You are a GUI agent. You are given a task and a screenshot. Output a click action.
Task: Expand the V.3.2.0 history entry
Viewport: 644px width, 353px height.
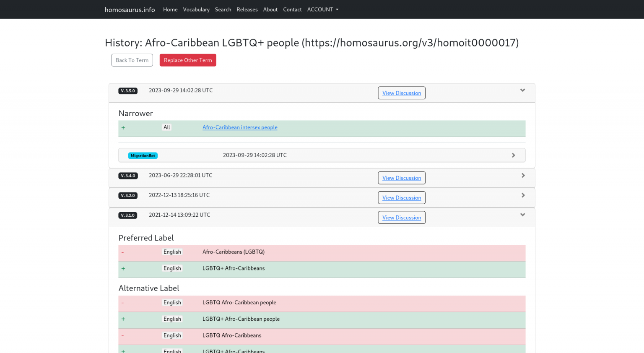coord(523,195)
